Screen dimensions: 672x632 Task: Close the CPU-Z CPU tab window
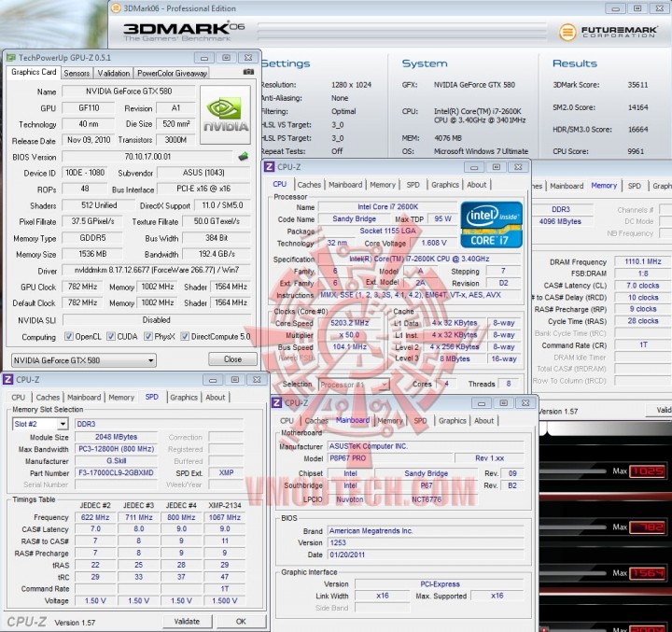(518, 167)
